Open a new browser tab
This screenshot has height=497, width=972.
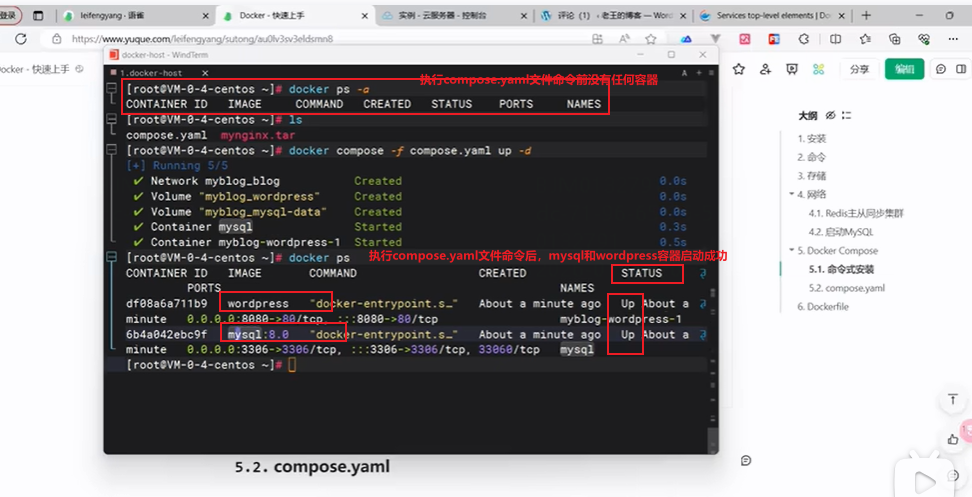(866, 15)
